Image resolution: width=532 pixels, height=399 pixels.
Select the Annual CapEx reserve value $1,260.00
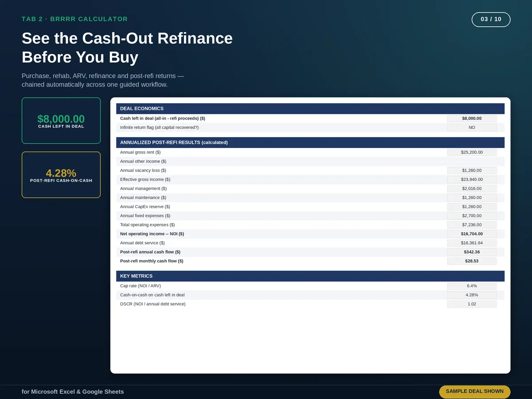coord(472,207)
